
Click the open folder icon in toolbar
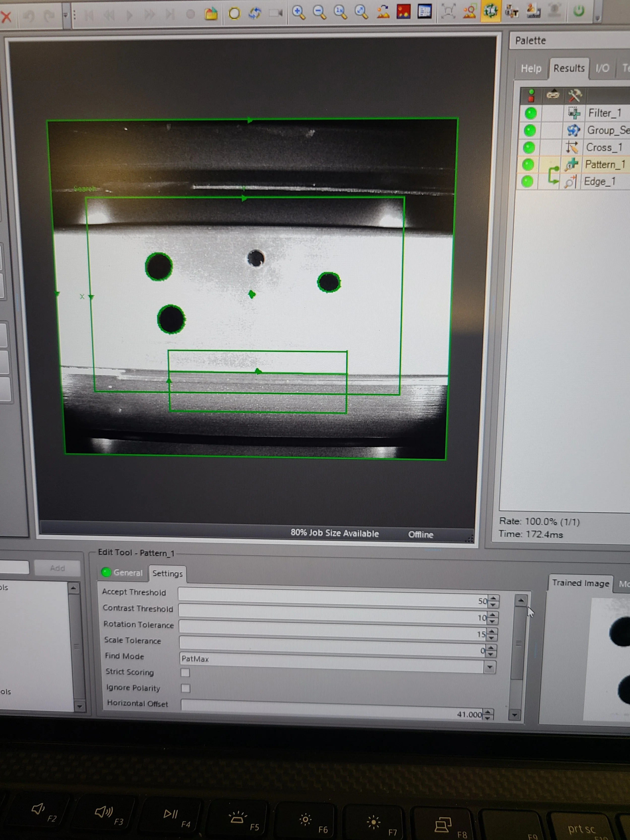pos(211,14)
